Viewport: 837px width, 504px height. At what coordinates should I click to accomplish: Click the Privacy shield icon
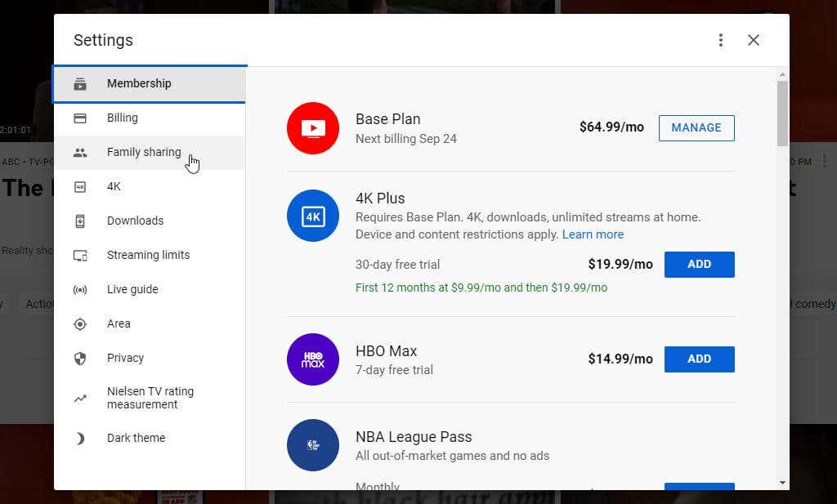tap(80, 358)
